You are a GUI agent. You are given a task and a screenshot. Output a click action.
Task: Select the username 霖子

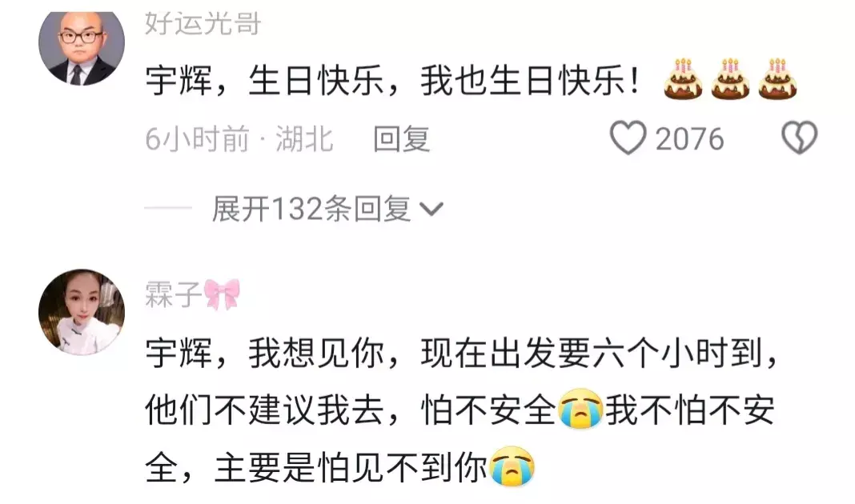173,294
